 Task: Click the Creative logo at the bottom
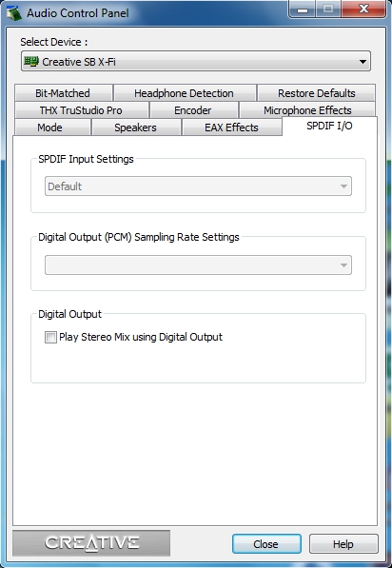click(91, 542)
